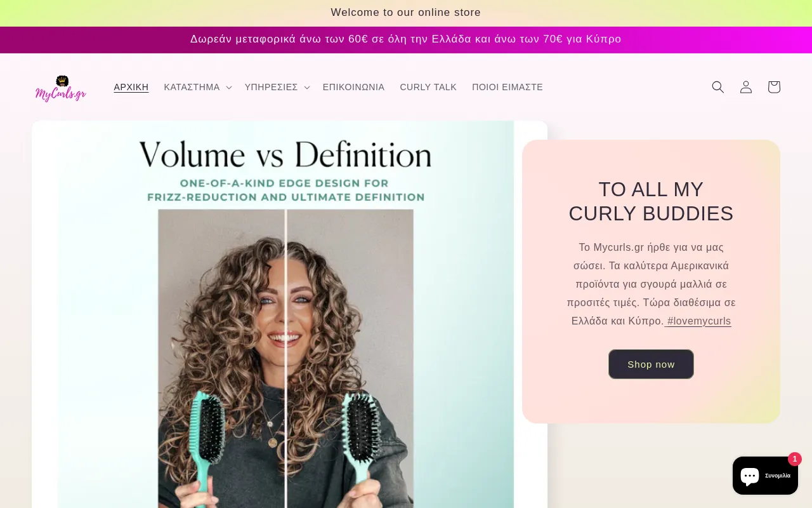Click the account login person icon
The height and width of the screenshot is (508, 812).
tap(746, 87)
